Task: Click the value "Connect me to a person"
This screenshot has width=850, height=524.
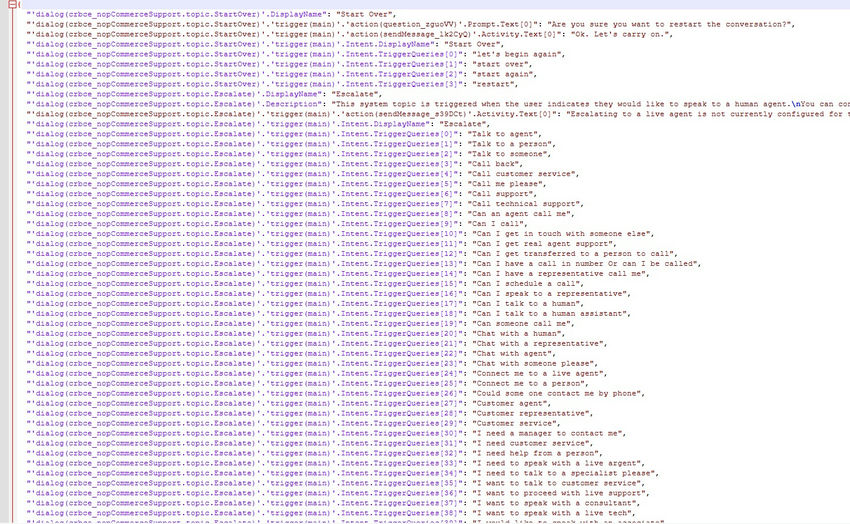Action: [x=530, y=384]
